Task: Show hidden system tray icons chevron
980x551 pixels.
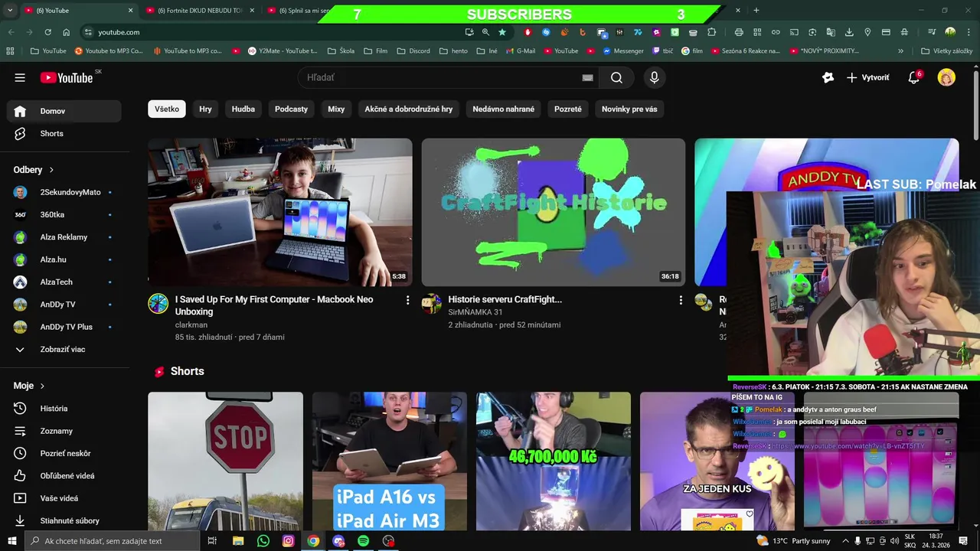Action: 845,541
